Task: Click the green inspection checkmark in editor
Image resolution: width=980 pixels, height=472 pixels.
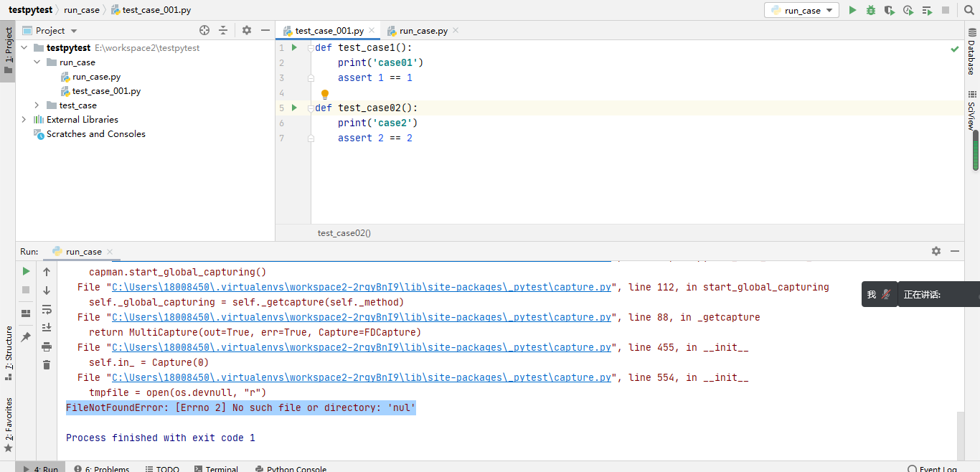Action: pyautogui.click(x=955, y=49)
